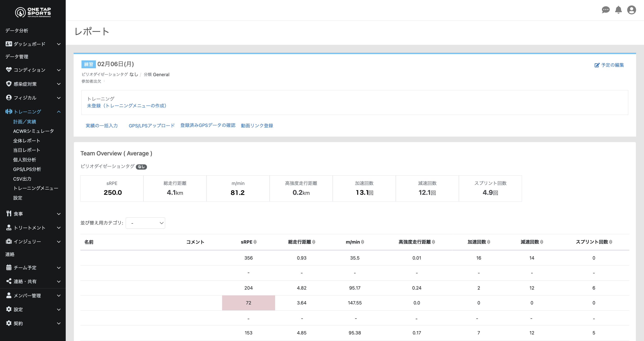Expand the チーム予定 menu chevron

click(x=59, y=268)
